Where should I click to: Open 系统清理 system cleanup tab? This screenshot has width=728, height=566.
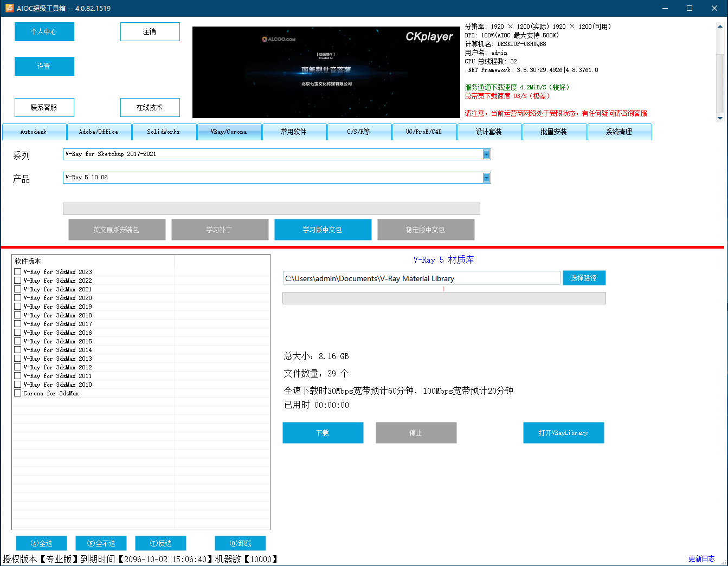pyautogui.click(x=620, y=132)
